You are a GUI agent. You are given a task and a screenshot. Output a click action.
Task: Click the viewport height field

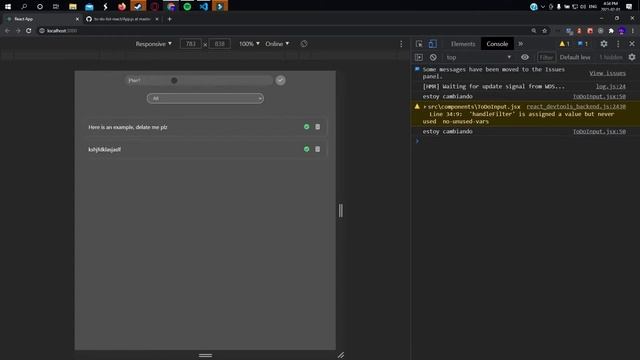pyautogui.click(x=220, y=44)
